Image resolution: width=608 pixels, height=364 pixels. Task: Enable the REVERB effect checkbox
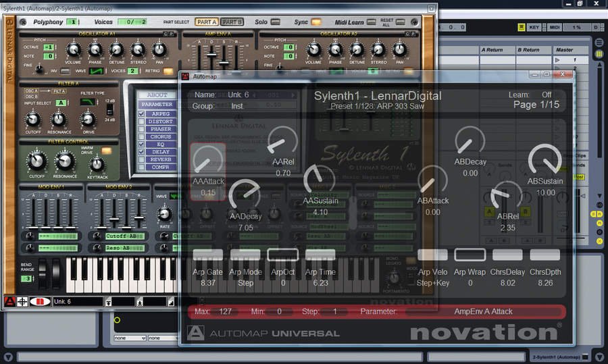[x=142, y=159]
